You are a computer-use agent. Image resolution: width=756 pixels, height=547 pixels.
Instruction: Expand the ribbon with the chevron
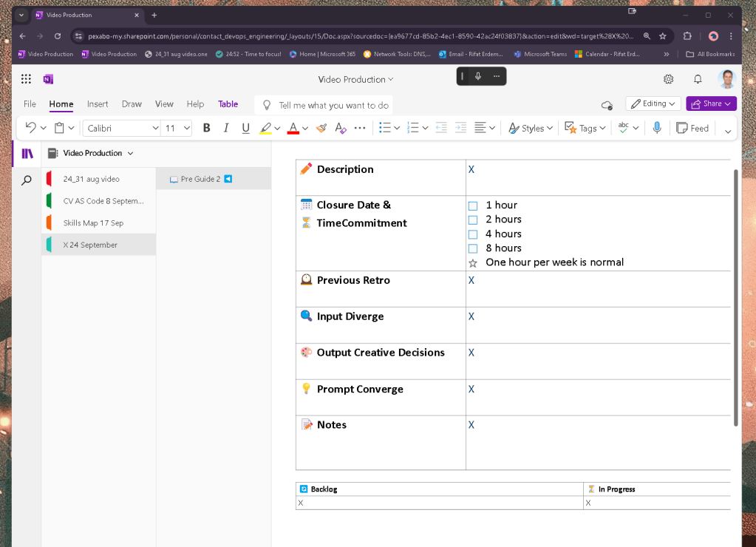(728, 131)
